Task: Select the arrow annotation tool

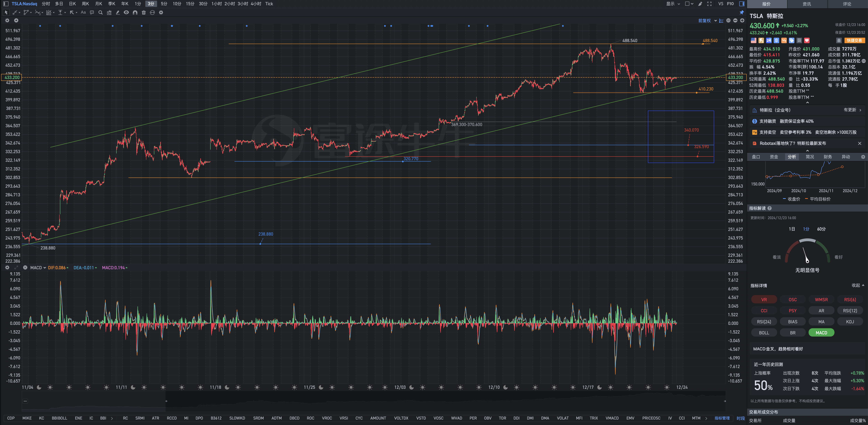Action: 72,12
